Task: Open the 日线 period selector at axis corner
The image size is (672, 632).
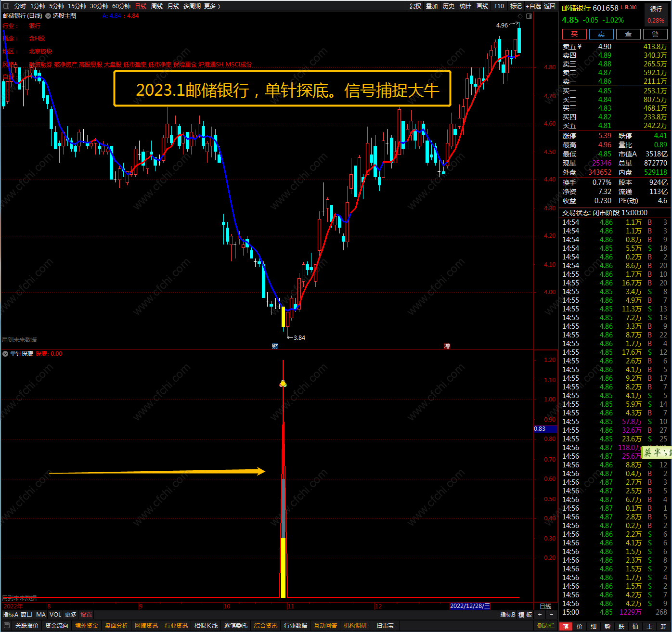Action: point(545,606)
